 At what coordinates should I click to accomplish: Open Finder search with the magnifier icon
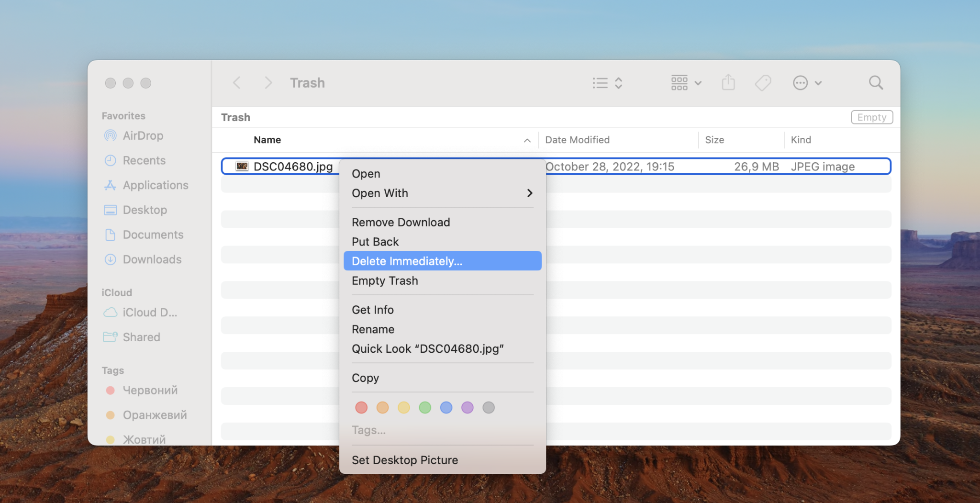click(875, 82)
